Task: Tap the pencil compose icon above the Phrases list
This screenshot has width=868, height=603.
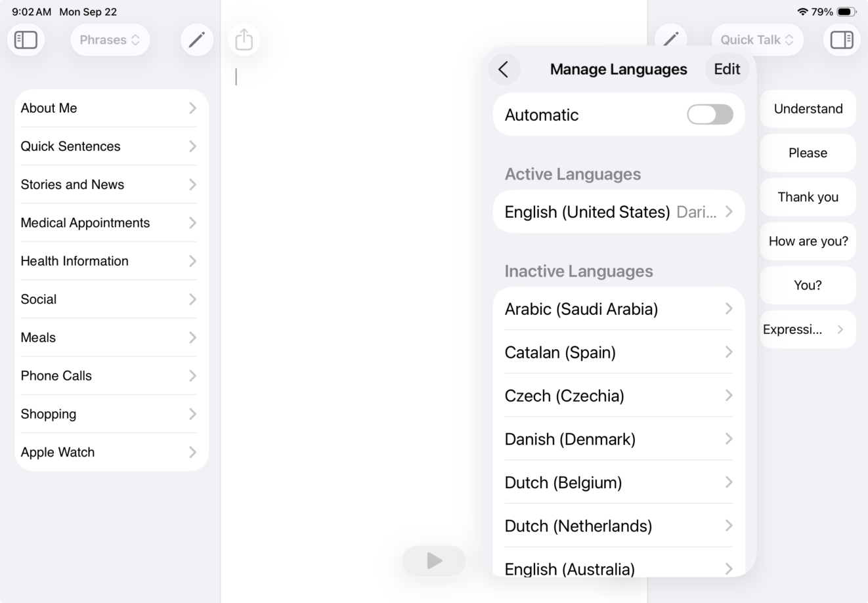Action: [x=196, y=40]
